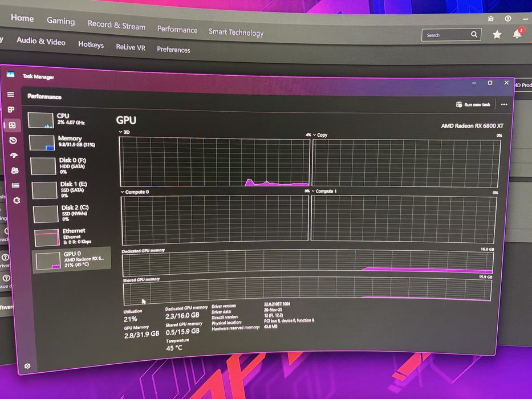
Task: Select GPU 0 AMD Radeon entry
Action: tap(72, 259)
